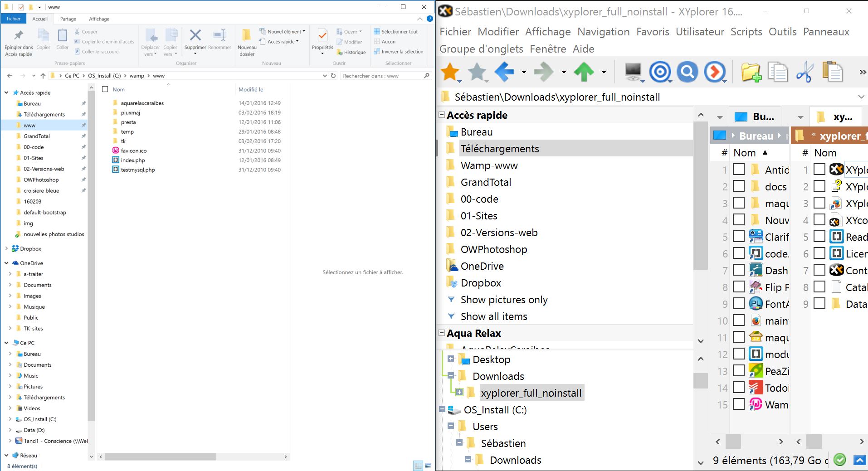Open the magnifier Find Files icon

[x=687, y=72]
